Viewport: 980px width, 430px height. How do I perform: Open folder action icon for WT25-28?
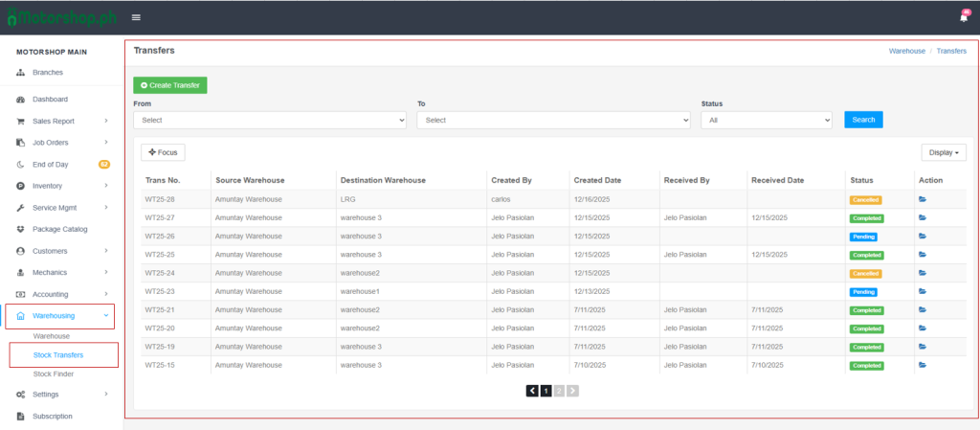tap(923, 200)
